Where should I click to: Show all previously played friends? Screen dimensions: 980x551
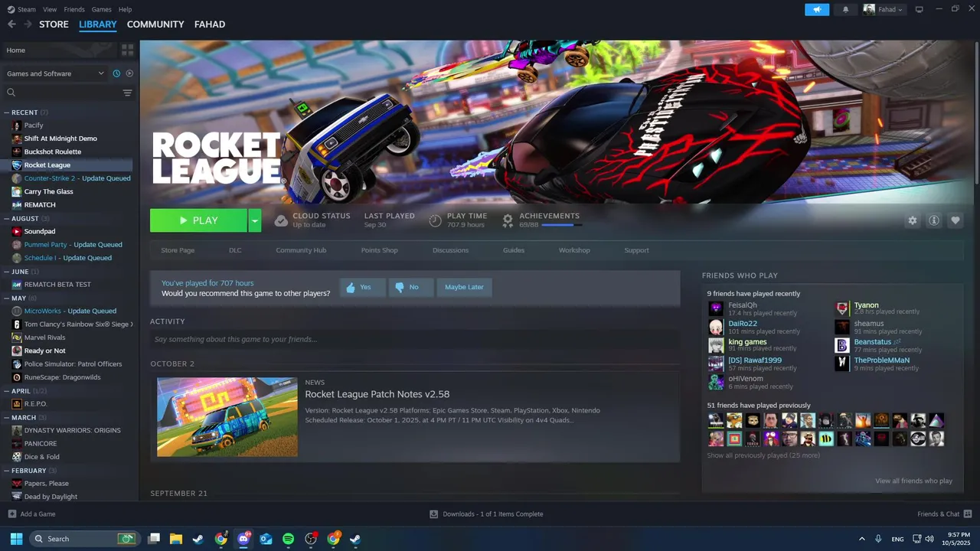pyautogui.click(x=763, y=455)
